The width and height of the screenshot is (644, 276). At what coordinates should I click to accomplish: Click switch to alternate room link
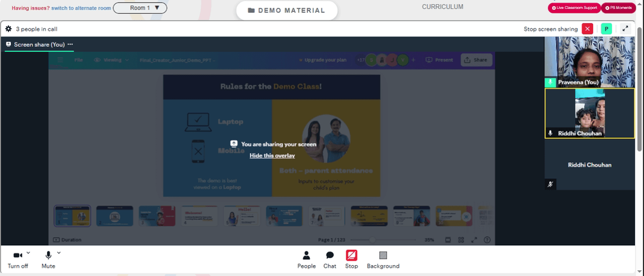(81, 8)
